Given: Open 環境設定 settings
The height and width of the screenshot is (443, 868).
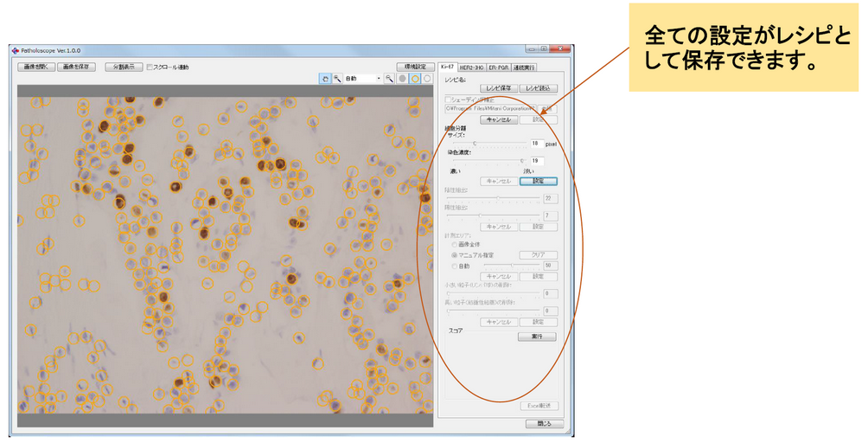Looking at the screenshot, I should [415, 67].
